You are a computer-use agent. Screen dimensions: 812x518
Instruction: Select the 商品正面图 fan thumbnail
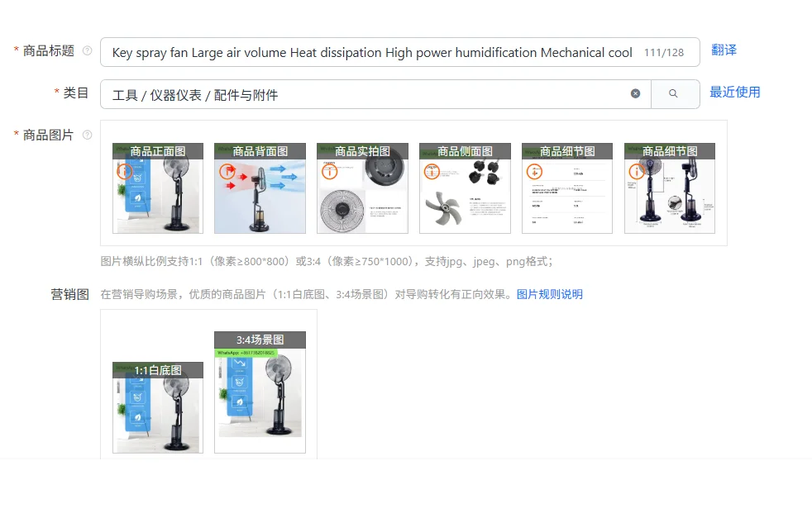click(x=158, y=188)
